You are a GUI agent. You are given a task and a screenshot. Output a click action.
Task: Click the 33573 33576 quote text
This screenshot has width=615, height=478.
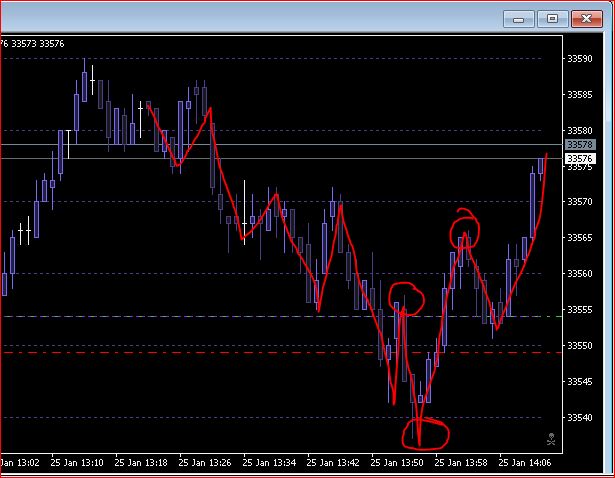pyautogui.click(x=38, y=44)
